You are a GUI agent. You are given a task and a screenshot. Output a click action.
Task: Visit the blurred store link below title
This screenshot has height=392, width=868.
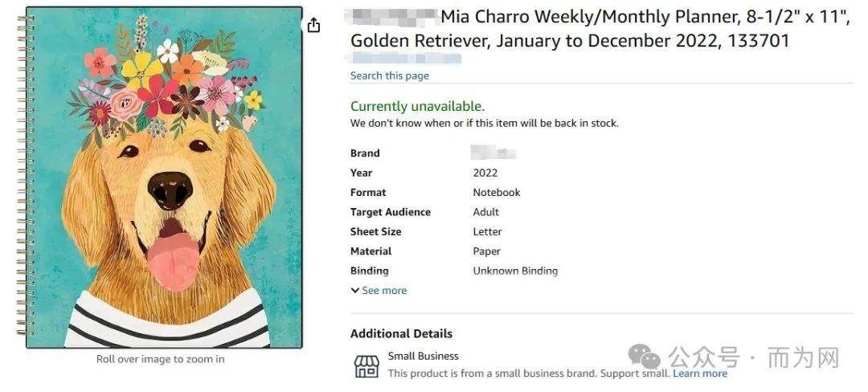[x=406, y=58]
